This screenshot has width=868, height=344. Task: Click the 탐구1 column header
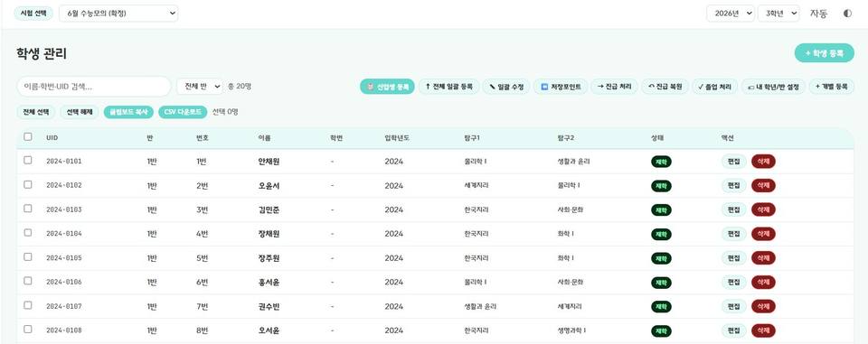[x=472, y=138]
